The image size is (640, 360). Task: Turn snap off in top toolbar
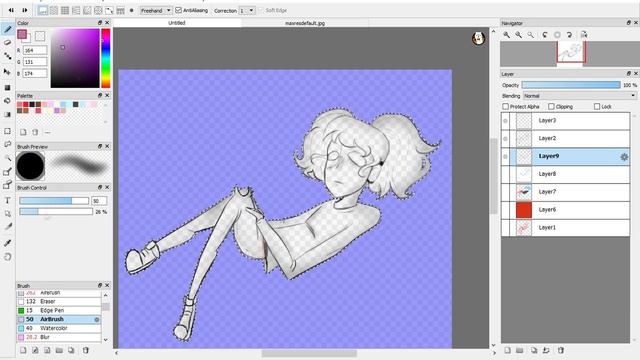coord(43,10)
